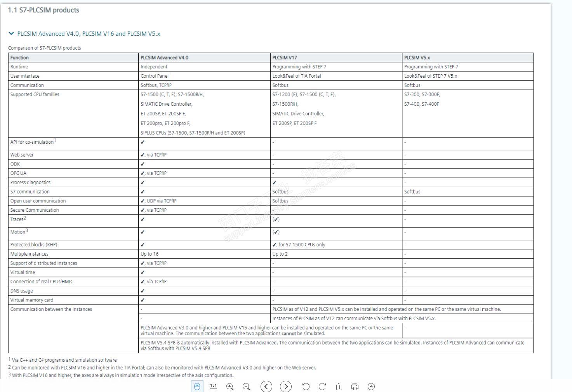Click the "Motion" row label
The height and width of the screenshot is (392, 572).
click(19, 232)
